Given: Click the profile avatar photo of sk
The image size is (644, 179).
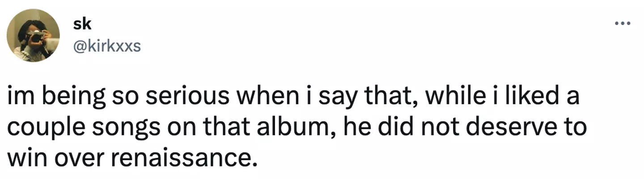Looking at the screenshot, I should [x=33, y=35].
